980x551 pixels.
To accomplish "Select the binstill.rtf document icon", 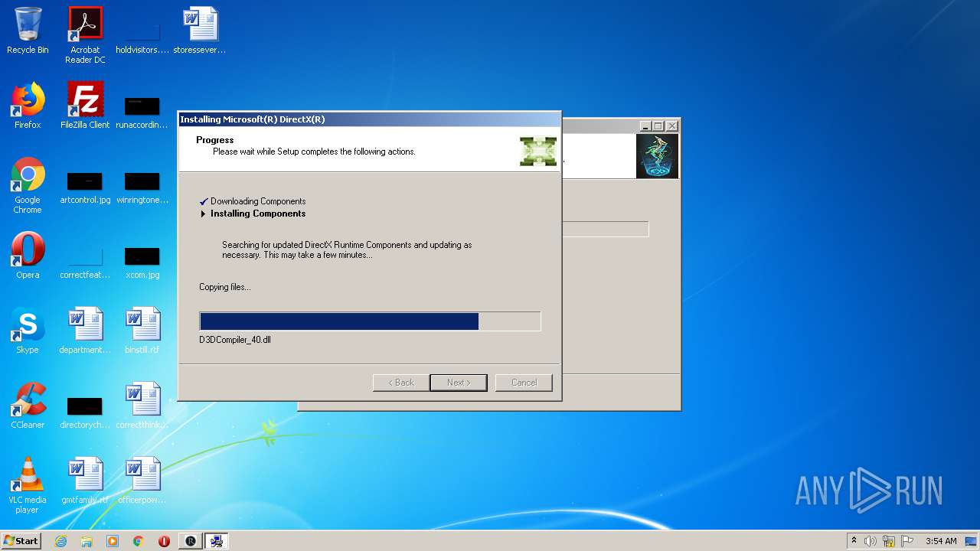I will 142,331.
